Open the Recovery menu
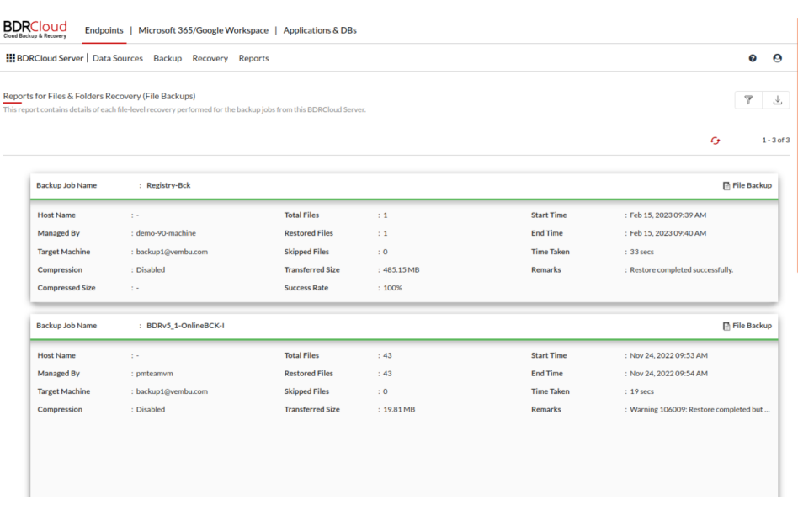Viewport: 798px width, 532px height. (210, 58)
